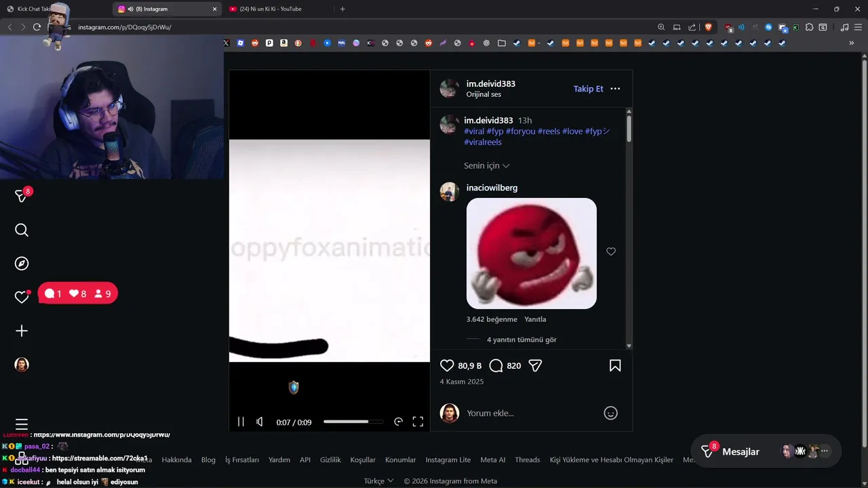868x488 pixels.
Task: Click the video loop/replay icon
Action: pyautogui.click(x=398, y=422)
